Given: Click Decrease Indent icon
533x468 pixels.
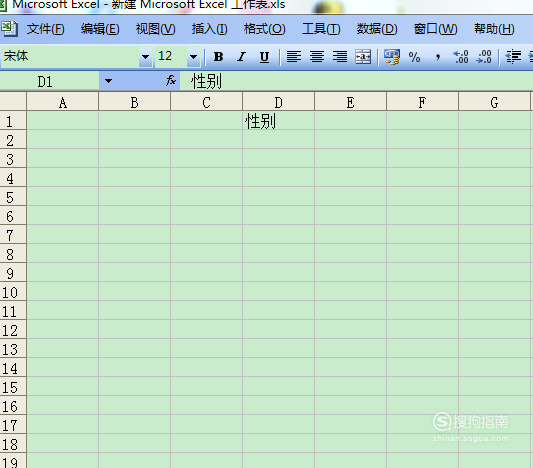Looking at the screenshot, I should pos(513,57).
